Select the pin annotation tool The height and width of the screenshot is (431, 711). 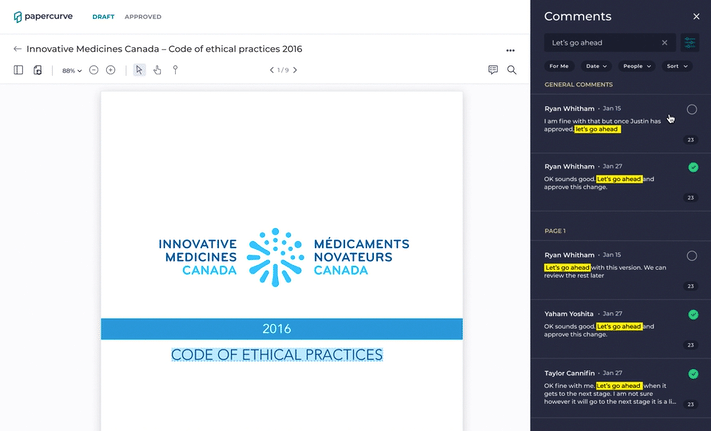(175, 70)
